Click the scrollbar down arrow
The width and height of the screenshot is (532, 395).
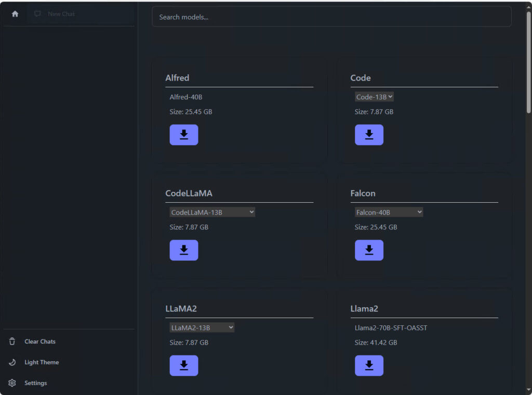[528, 390]
